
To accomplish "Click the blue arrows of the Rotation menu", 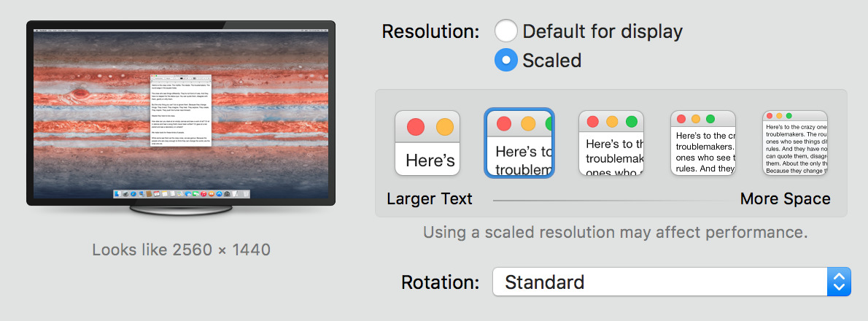I will tap(840, 282).
